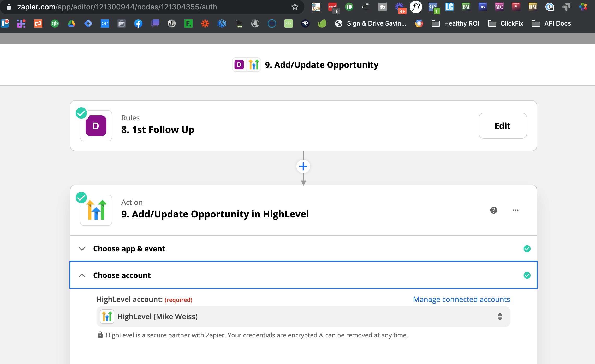The height and width of the screenshot is (364, 595).
Task: Open the Facebook bookmark
Action: click(138, 24)
